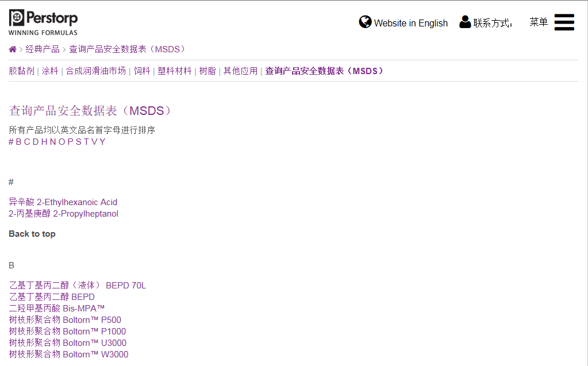The height and width of the screenshot is (366, 588).
Task: Select the 胶黏剂 navigation tab
Action: tap(22, 71)
